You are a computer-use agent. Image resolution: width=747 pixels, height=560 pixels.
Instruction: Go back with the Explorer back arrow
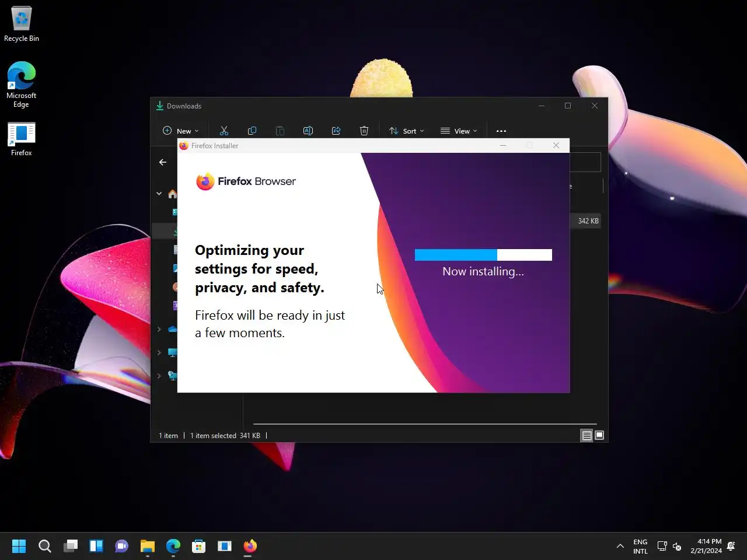coord(163,162)
